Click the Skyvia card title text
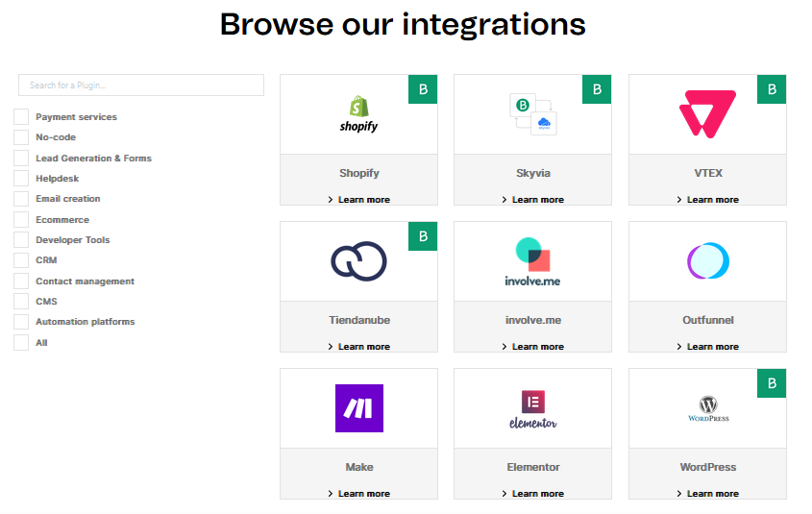 (533, 173)
